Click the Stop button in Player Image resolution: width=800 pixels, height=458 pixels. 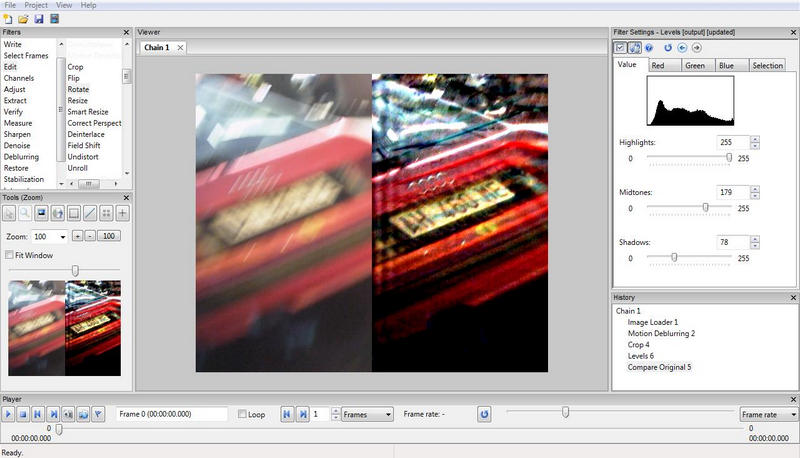23,415
